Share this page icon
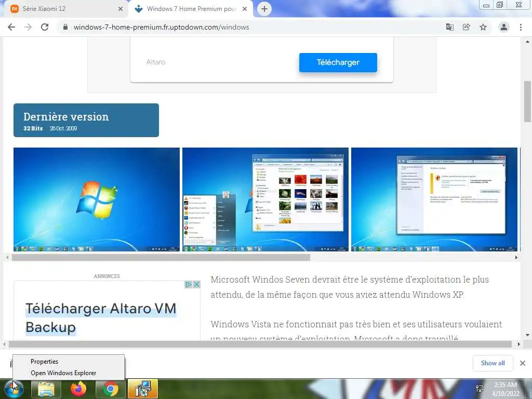Viewport: 532px width, 399px height. point(467,27)
